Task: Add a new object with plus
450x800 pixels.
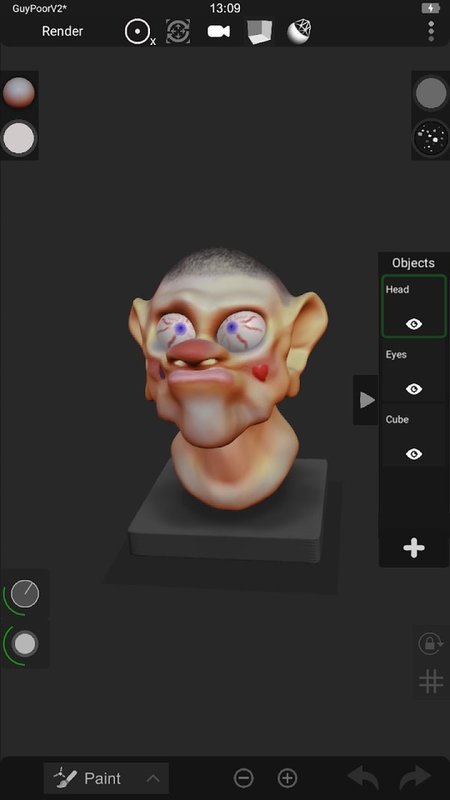Action: tap(414, 548)
